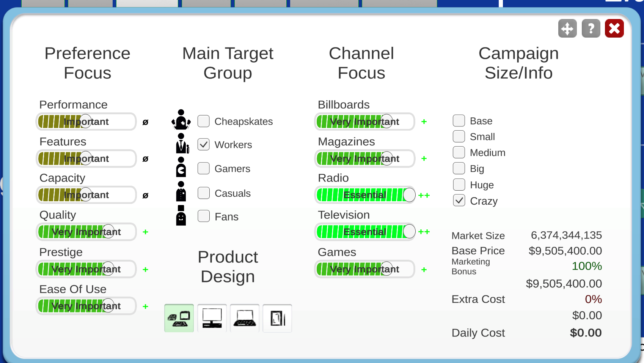Set the Television channel focus slider
The width and height of the screenshot is (644, 363).
[365, 232]
